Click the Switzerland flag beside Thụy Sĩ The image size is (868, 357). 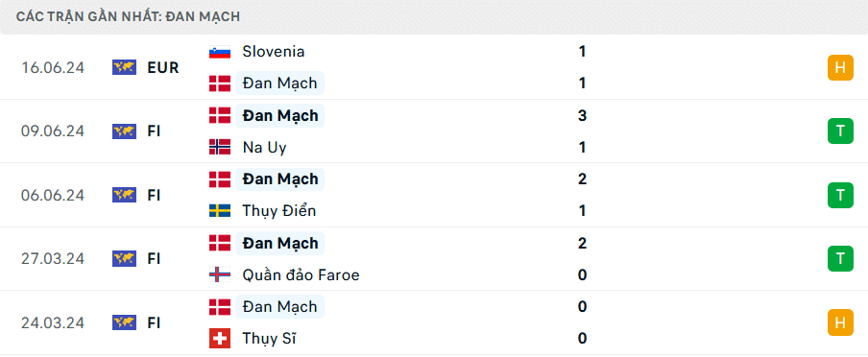coord(220,338)
